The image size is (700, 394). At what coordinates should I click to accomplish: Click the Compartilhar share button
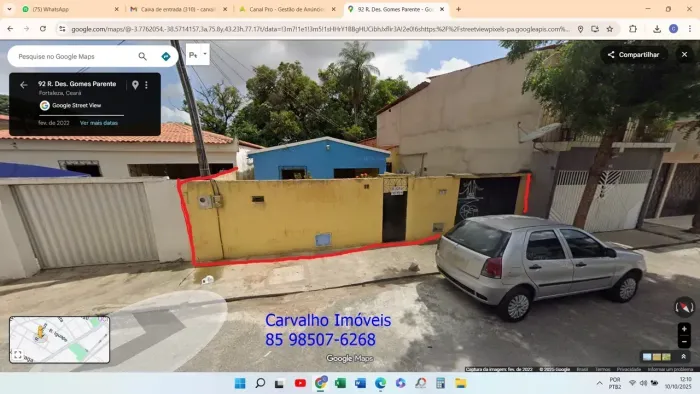[633, 54]
